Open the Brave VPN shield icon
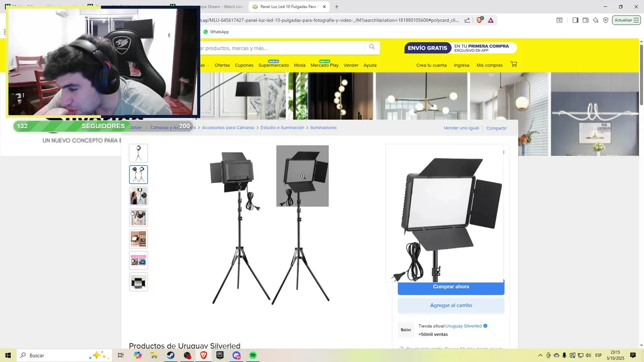Viewport: 644px width, 362px height. [x=606, y=20]
